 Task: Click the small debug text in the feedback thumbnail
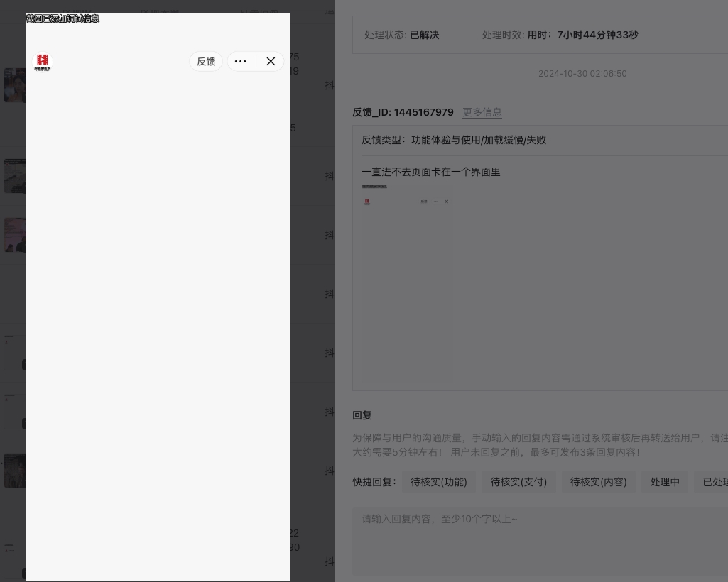pyautogui.click(x=374, y=187)
